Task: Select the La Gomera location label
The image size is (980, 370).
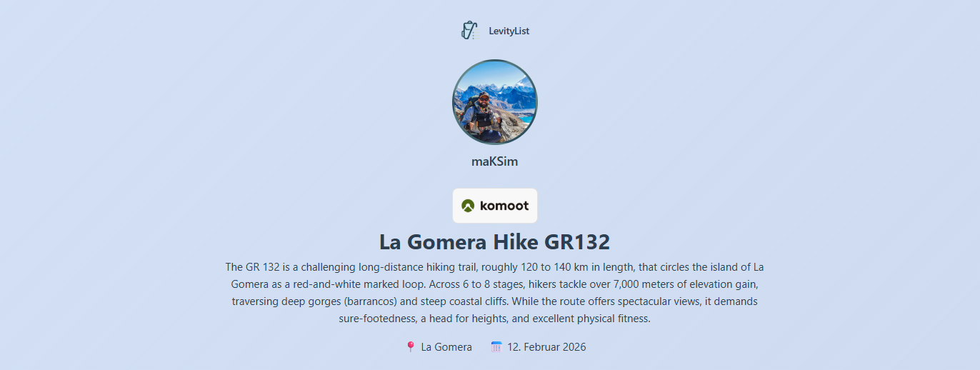Action: point(446,347)
